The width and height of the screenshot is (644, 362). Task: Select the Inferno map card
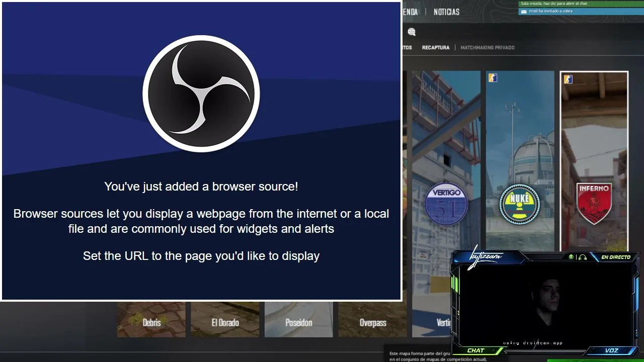(594, 161)
